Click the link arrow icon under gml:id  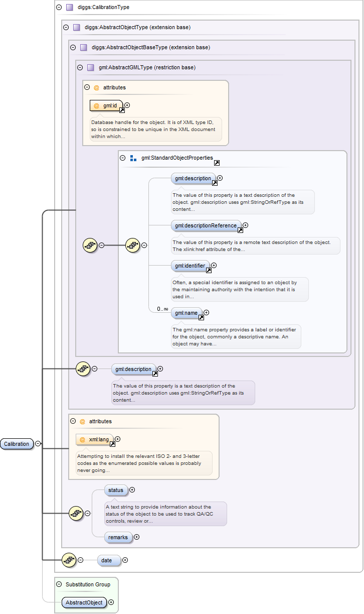122,109
